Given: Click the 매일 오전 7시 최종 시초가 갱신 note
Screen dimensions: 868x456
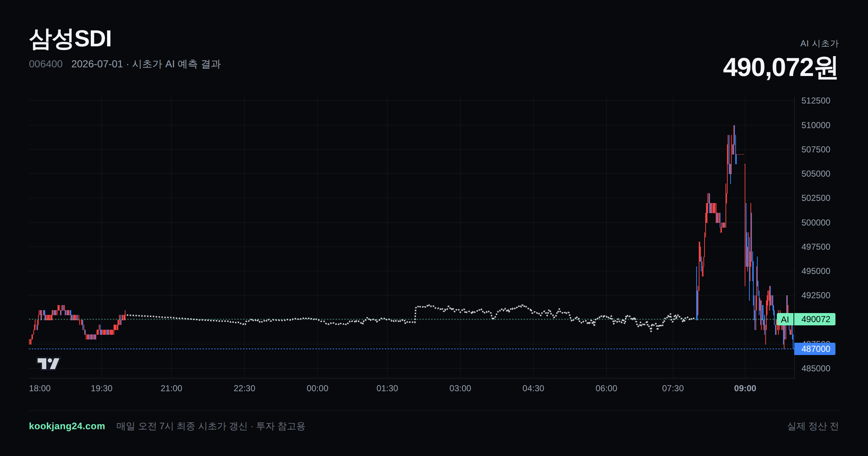Looking at the screenshot, I should click(182, 426).
